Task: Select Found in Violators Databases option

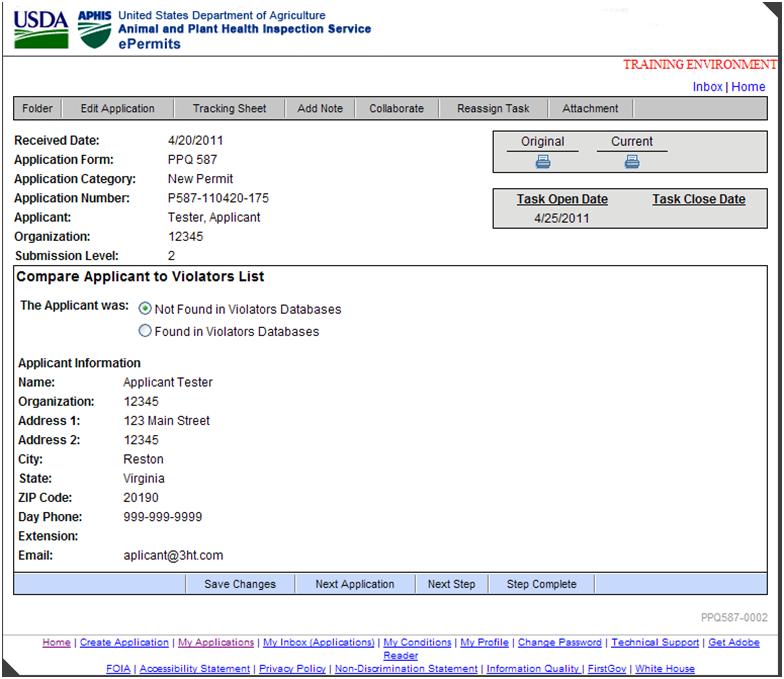Action: pyautogui.click(x=146, y=331)
